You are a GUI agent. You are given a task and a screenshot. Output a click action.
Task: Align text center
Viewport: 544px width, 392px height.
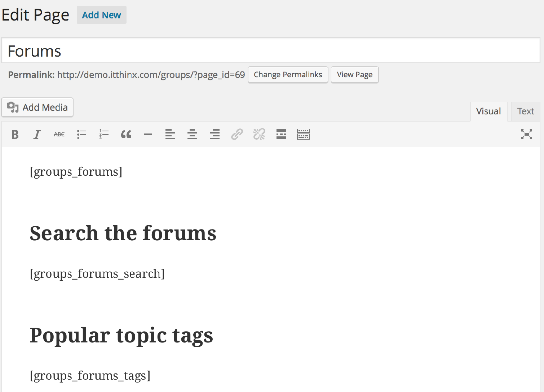pos(192,134)
